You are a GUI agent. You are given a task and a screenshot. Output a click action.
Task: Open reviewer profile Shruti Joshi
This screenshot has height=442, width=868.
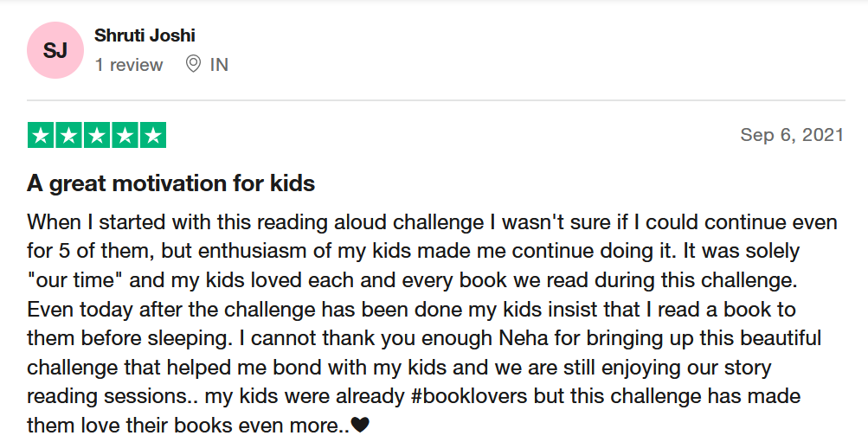pos(145,35)
